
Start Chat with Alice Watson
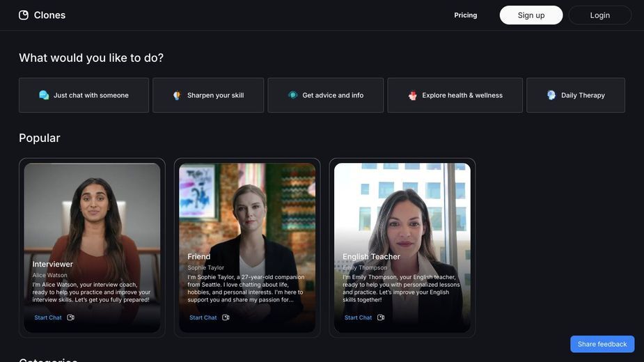pos(48,317)
